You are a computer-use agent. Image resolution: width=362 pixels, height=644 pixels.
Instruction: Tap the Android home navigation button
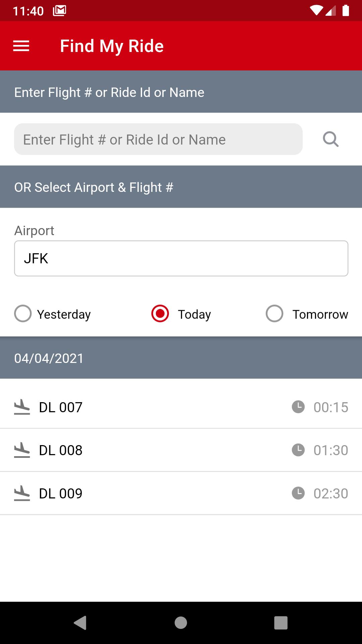tap(181, 623)
